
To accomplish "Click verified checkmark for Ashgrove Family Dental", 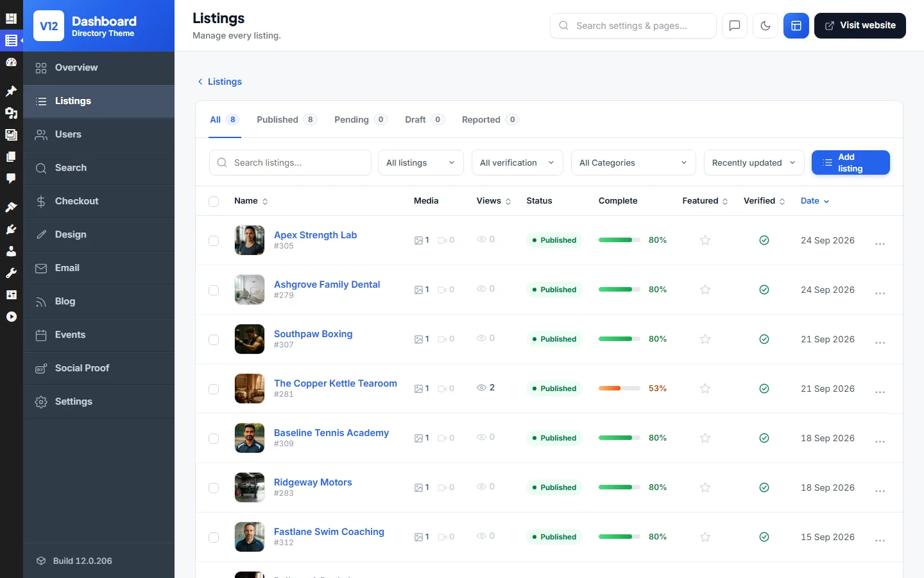I will coord(764,290).
